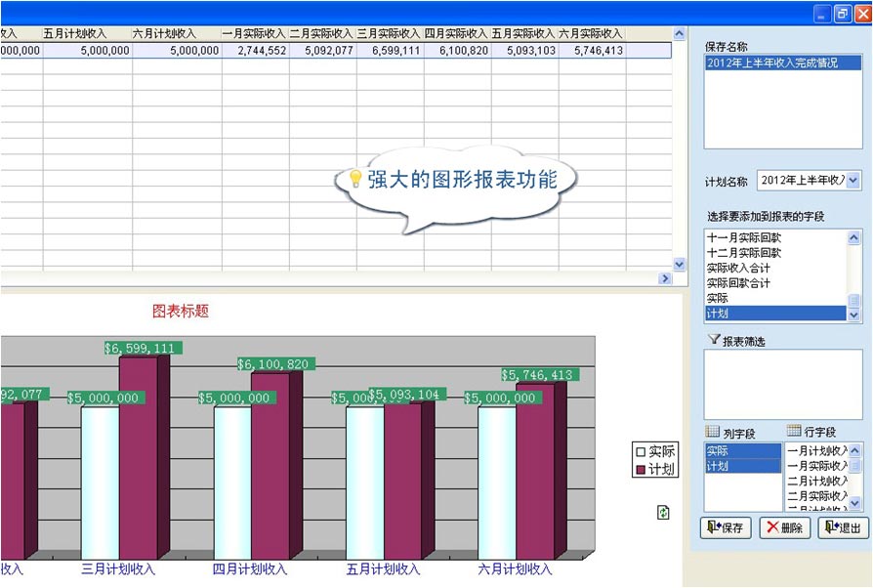Select saved report 2012年上半年收入完成情况
The width and height of the screenshot is (873, 588).
click(x=783, y=63)
